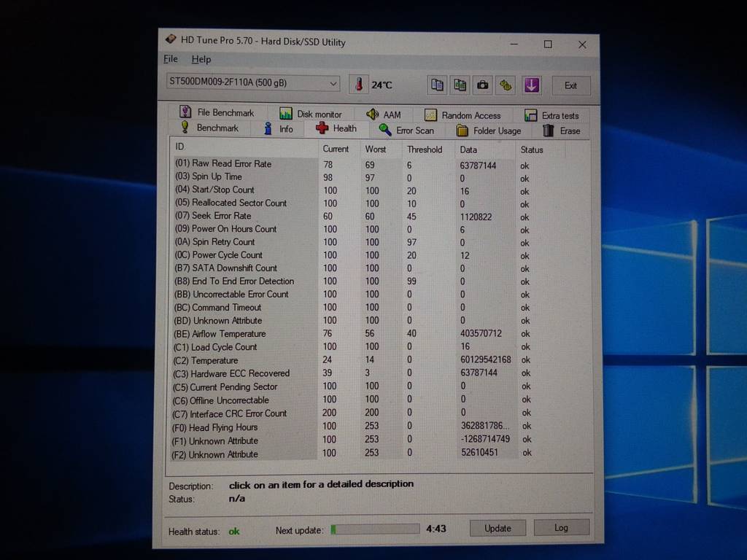
Task: Open the options wrench icon
Action: 505,85
